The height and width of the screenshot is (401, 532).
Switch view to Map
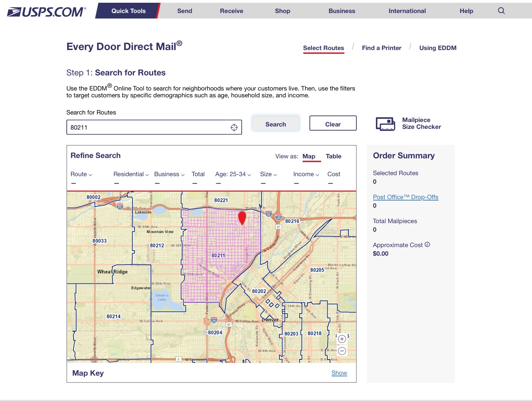pyautogui.click(x=309, y=156)
